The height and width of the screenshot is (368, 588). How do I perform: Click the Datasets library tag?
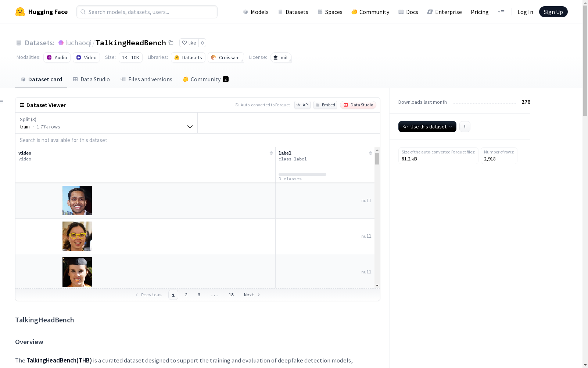[x=188, y=57]
